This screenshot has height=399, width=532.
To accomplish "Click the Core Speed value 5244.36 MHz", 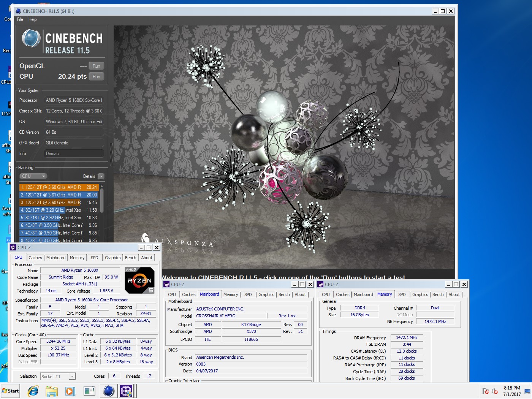I will tap(58, 341).
